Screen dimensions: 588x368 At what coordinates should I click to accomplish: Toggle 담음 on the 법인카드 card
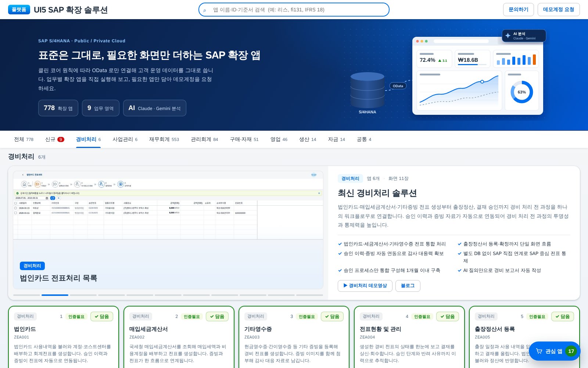click(x=102, y=316)
